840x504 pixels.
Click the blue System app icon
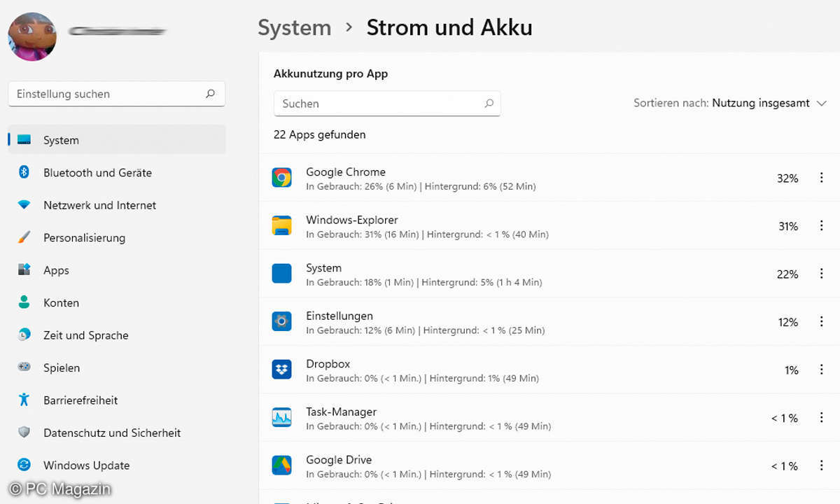point(281,274)
